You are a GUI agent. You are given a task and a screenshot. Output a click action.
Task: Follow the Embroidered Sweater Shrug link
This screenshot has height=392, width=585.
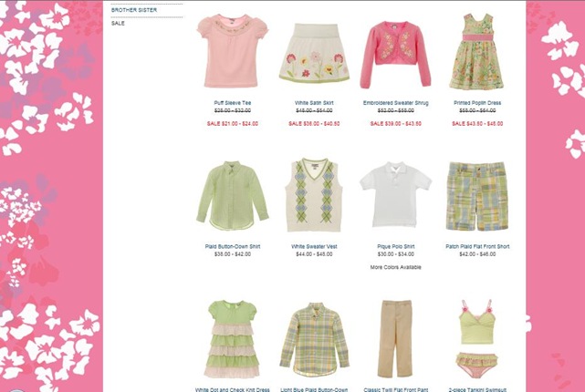click(x=395, y=103)
